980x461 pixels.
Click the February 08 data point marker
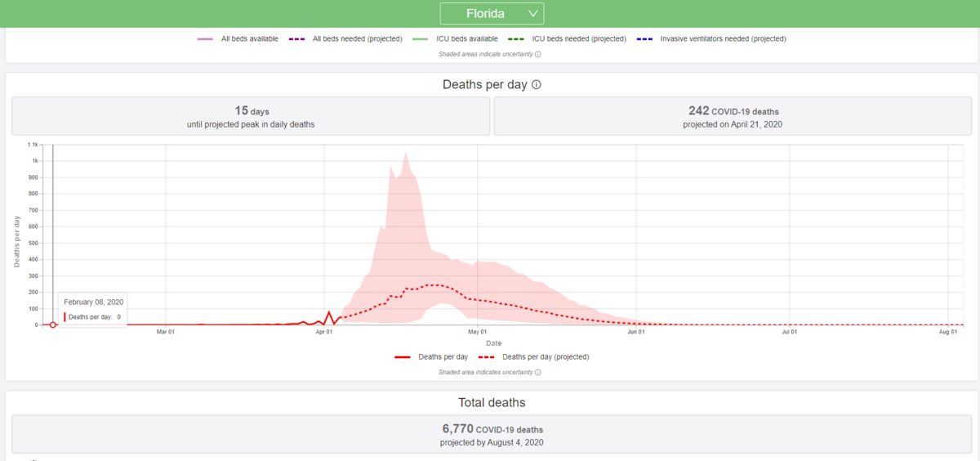click(53, 324)
